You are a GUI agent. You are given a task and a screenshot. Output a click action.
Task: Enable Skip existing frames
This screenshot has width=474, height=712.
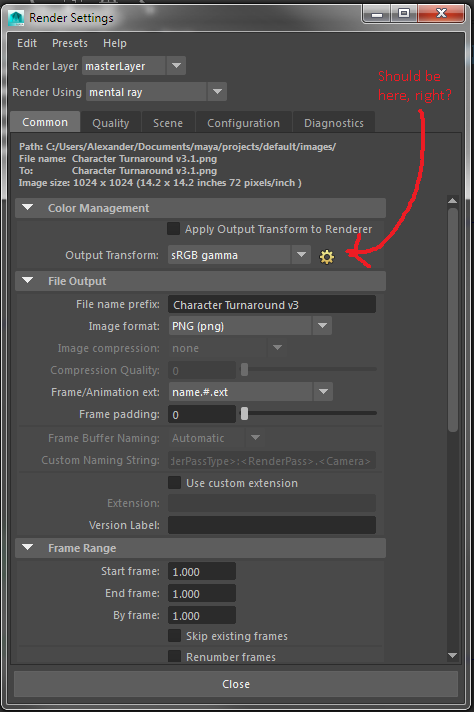pos(174,635)
